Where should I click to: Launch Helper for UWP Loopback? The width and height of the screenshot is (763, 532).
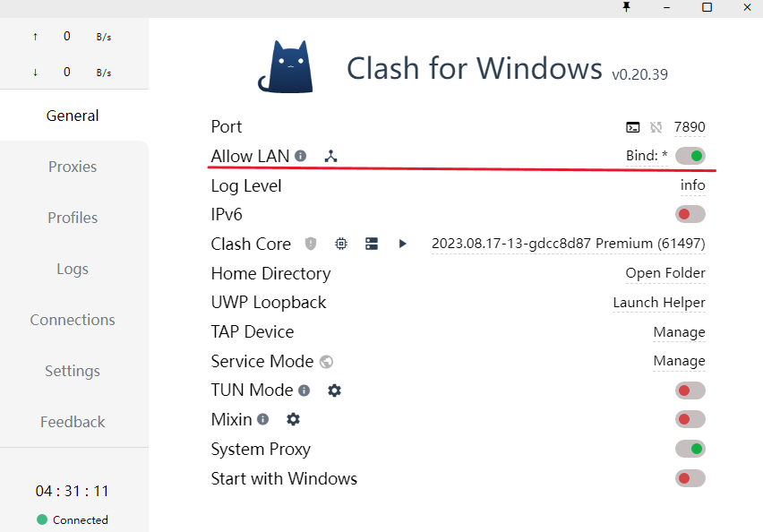click(659, 303)
